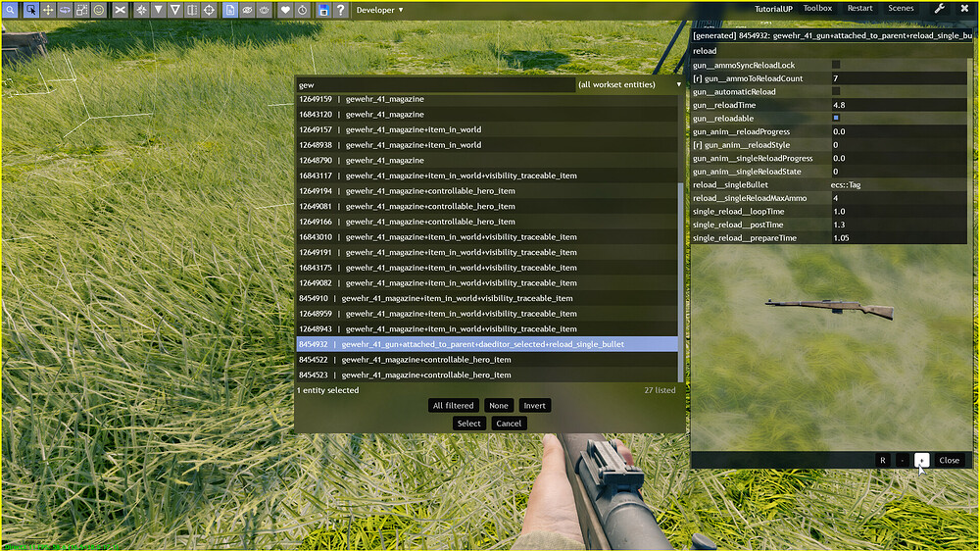Uncheck the gun__reloadable checkbox
This screenshot has width=980, height=551.
836,118
